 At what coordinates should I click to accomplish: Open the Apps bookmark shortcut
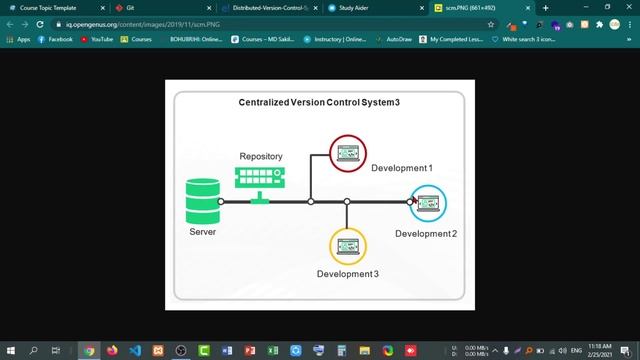[x=18, y=39]
